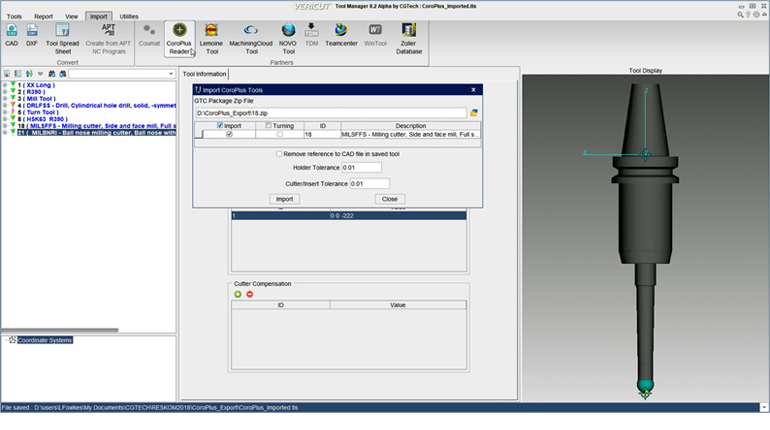Open the status bar dropdown arrow
770x430 pixels.
pyautogui.click(x=764, y=407)
